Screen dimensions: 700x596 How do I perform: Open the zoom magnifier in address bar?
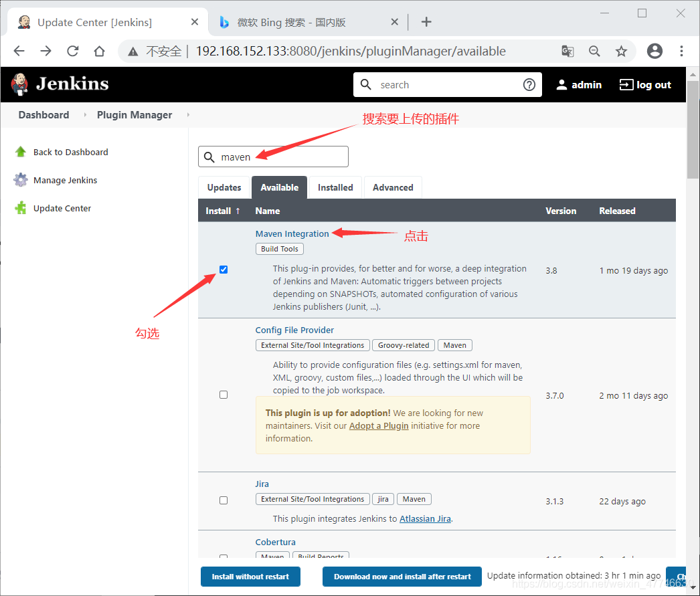pyautogui.click(x=594, y=52)
